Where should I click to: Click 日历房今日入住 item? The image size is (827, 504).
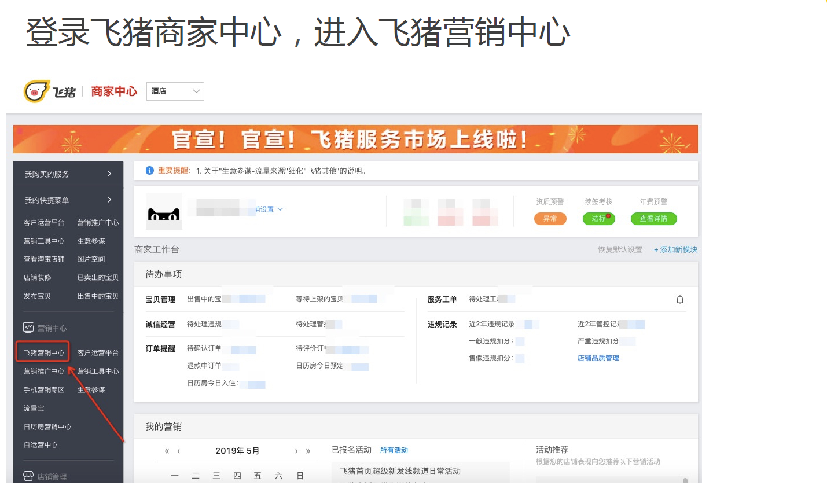click(213, 383)
